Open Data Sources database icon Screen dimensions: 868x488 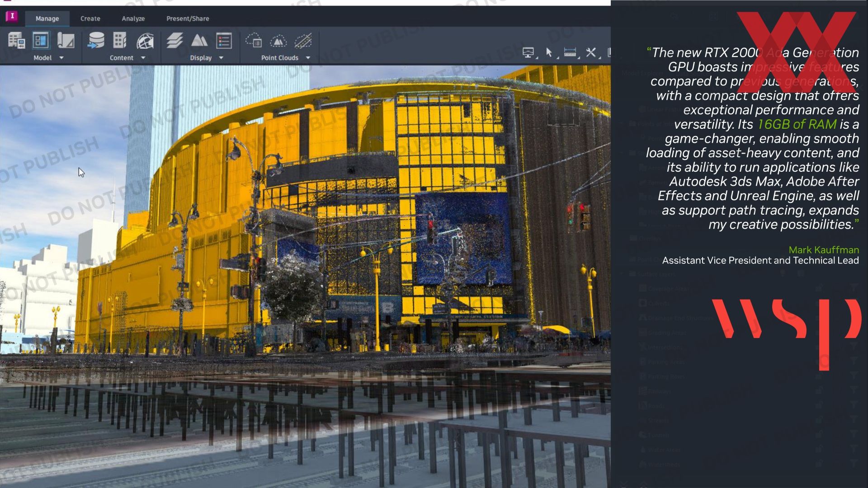click(x=96, y=41)
